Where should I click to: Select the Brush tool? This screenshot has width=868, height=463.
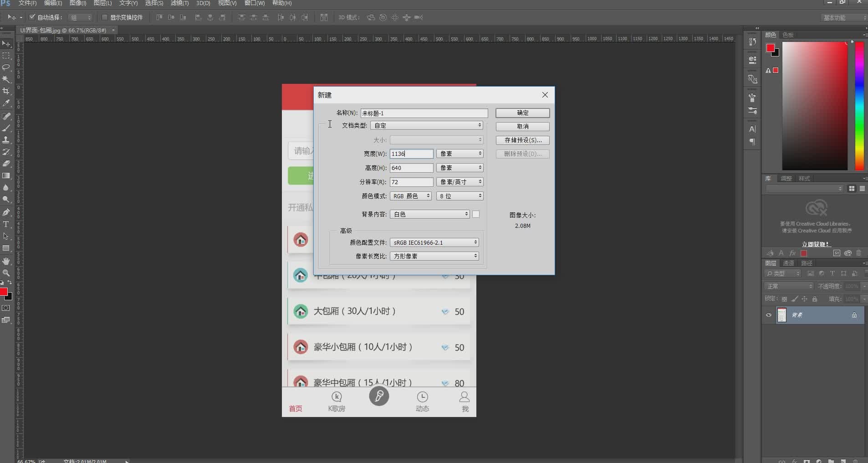6,128
